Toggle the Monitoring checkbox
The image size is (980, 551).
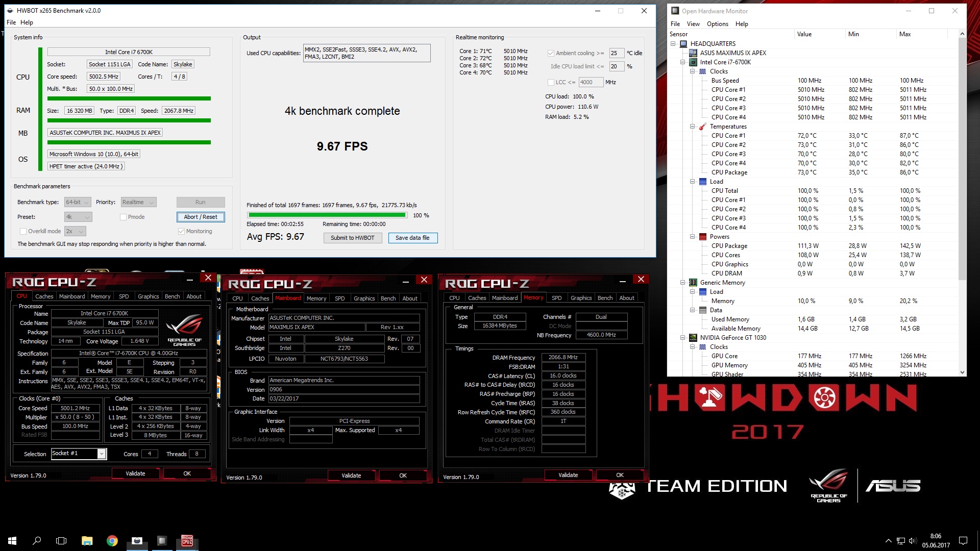181,231
